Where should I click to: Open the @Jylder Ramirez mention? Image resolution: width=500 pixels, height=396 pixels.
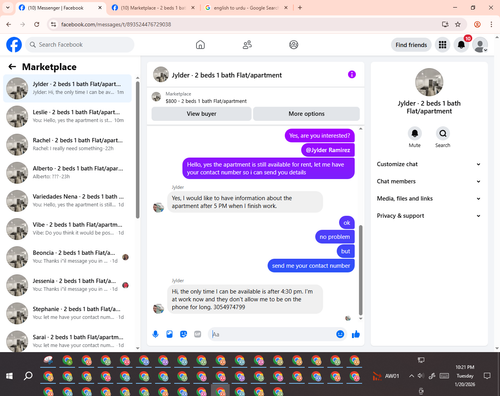click(328, 150)
